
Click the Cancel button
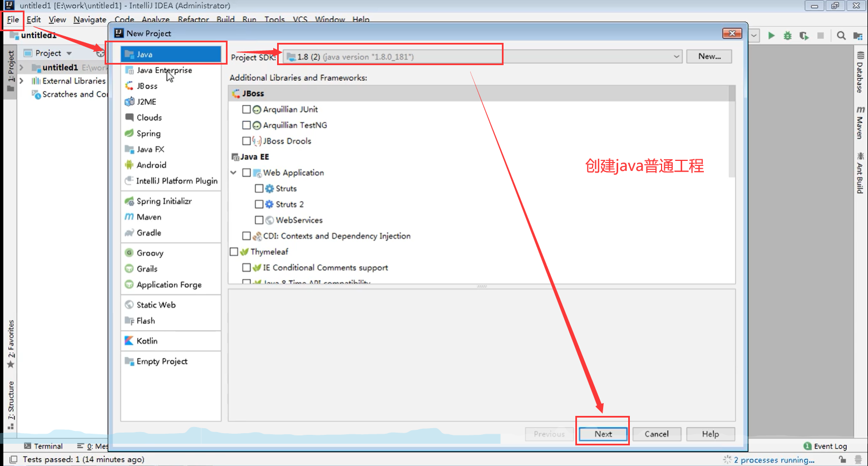(x=657, y=434)
